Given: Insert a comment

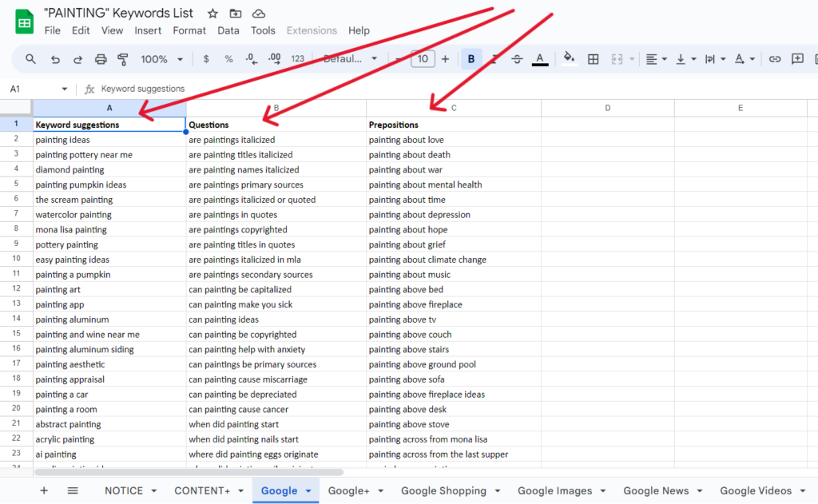Looking at the screenshot, I should tap(796, 58).
